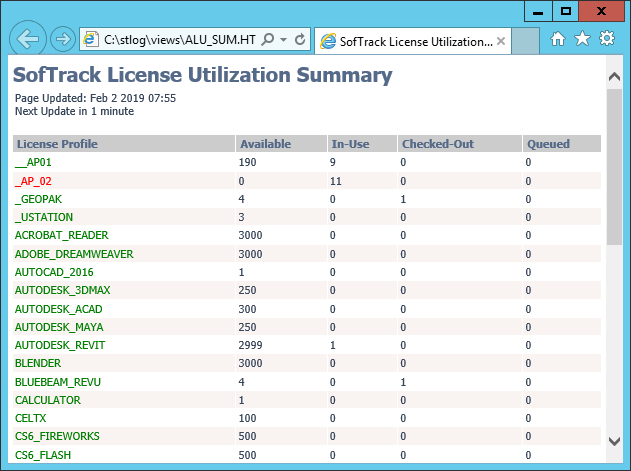The image size is (631, 471).
Task: Click the search magnifier in address bar
Action: [x=268, y=39]
